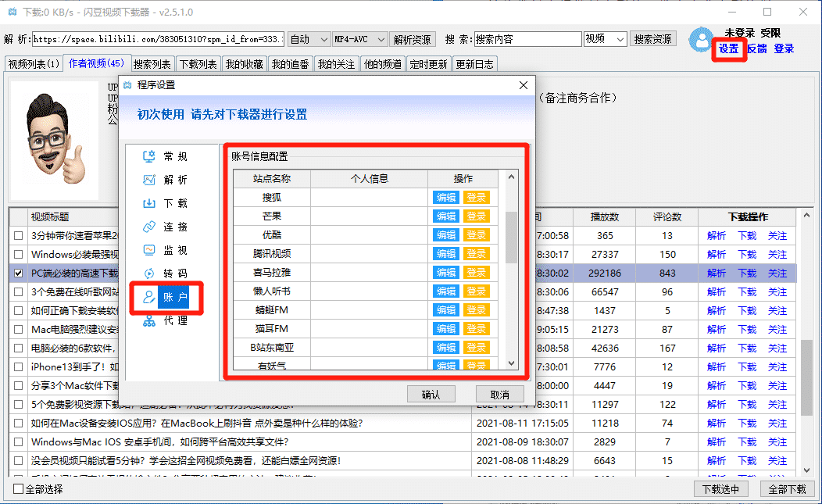822x504 pixels.
Task: Click the 搜索资源 button
Action: point(652,39)
